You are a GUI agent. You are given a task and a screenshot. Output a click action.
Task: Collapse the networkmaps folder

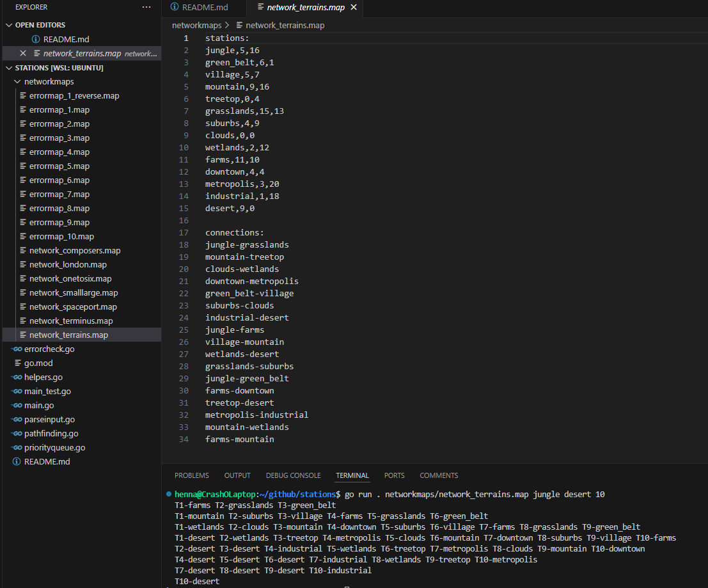click(x=17, y=82)
